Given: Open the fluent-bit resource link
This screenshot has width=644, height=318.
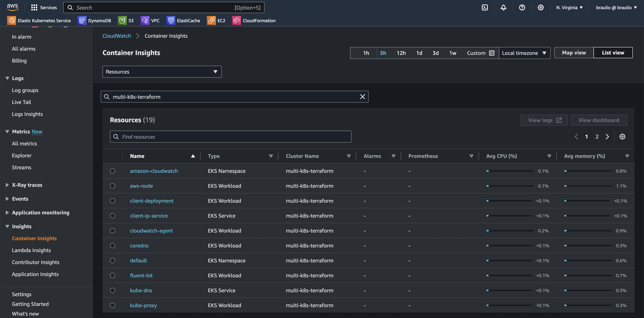Looking at the screenshot, I should tap(141, 275).
